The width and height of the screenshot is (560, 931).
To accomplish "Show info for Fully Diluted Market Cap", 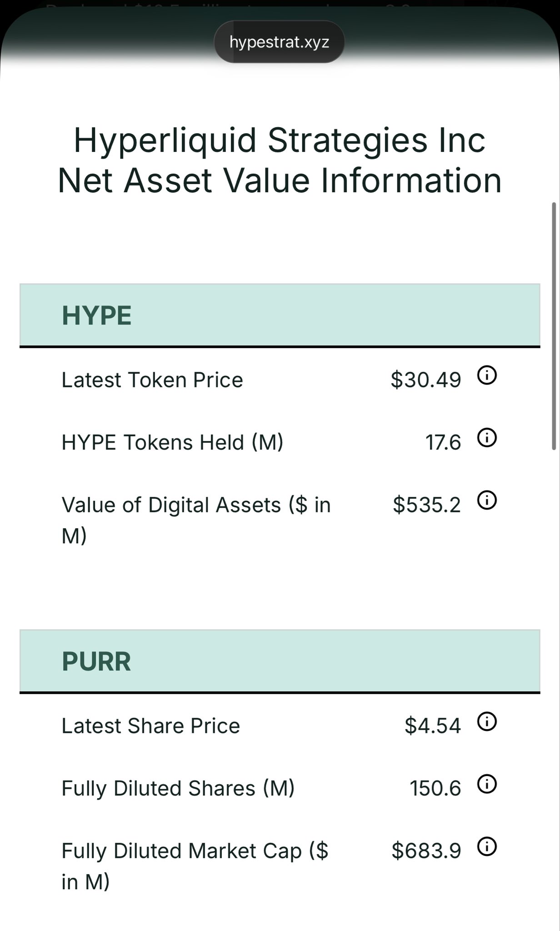I will [x=487, y=846].
